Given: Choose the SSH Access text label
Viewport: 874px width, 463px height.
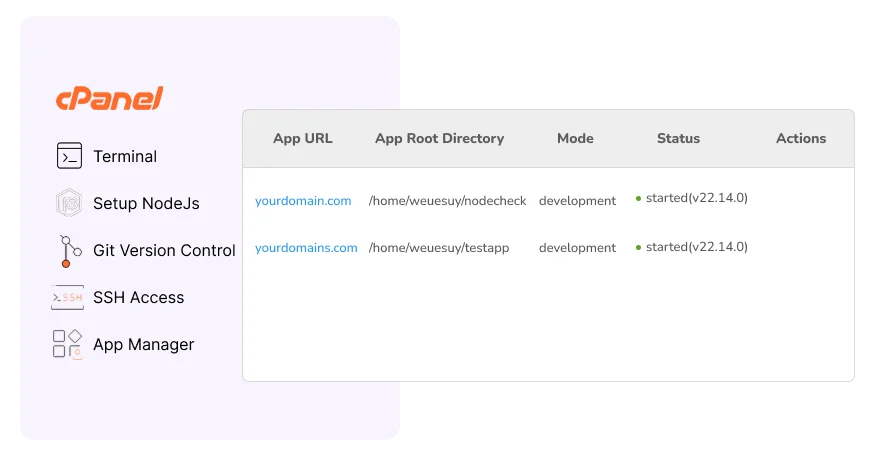Looking at the screenshot, I should (x=138, y=297).
